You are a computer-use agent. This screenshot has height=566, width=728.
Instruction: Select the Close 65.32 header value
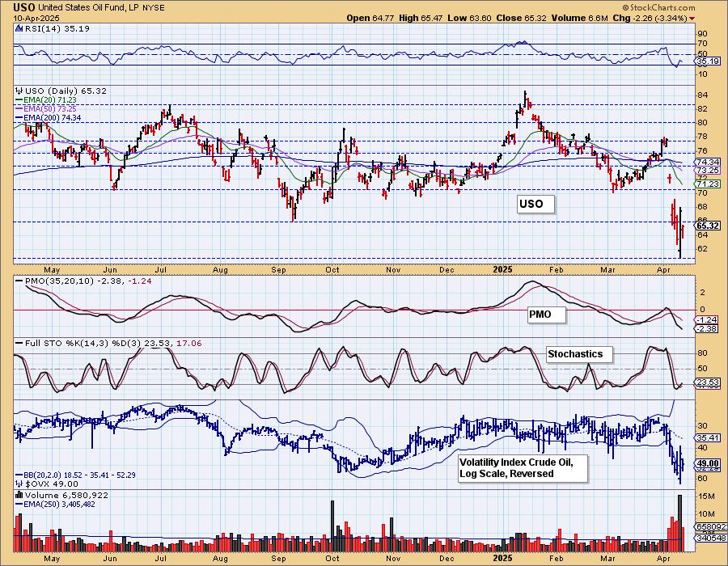[x=522, y=18]
